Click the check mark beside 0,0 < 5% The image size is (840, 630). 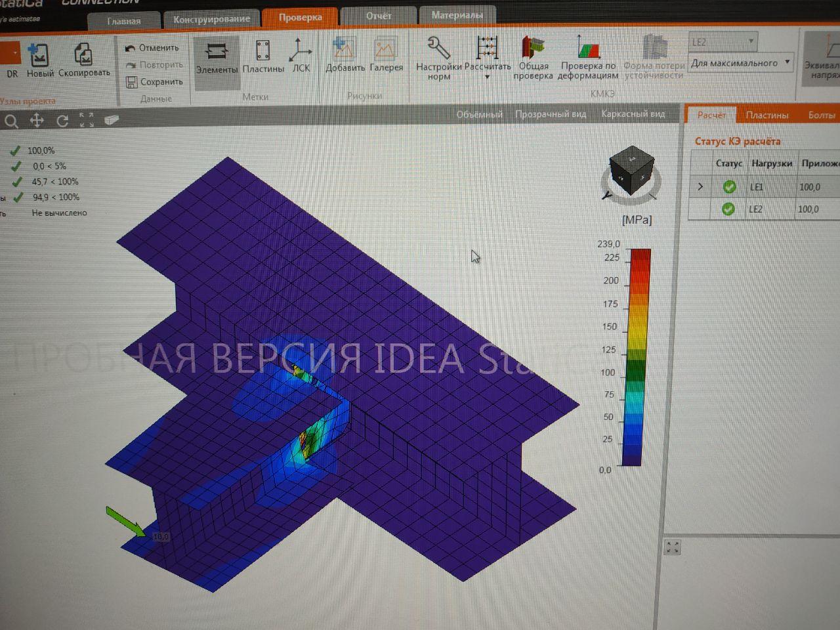coord(16,166)
